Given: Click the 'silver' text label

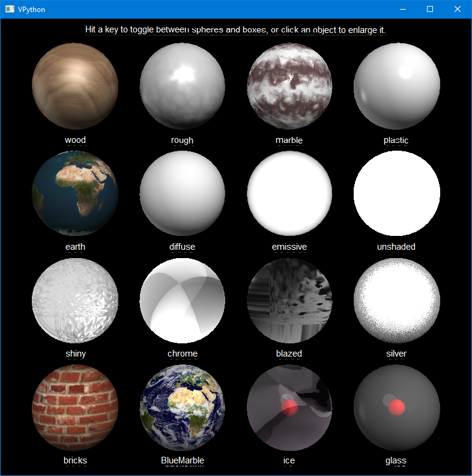Looking at the screenshot, I should click(x=396, y=354).
